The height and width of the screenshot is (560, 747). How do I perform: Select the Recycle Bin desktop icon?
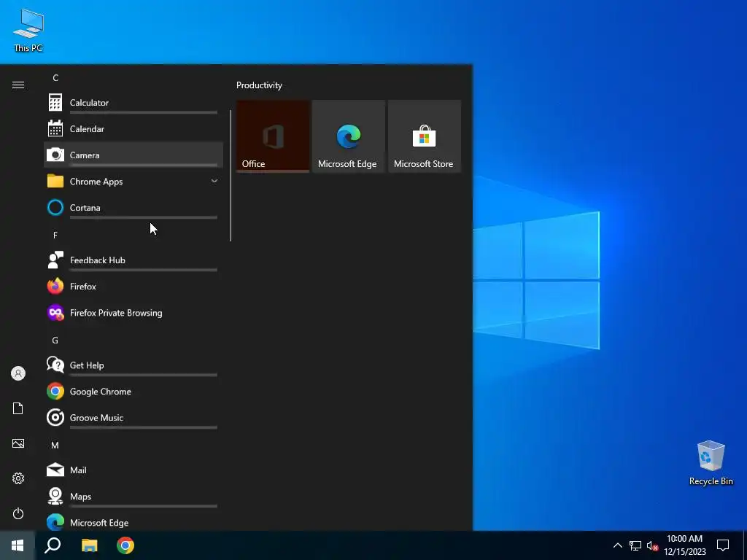711,463
